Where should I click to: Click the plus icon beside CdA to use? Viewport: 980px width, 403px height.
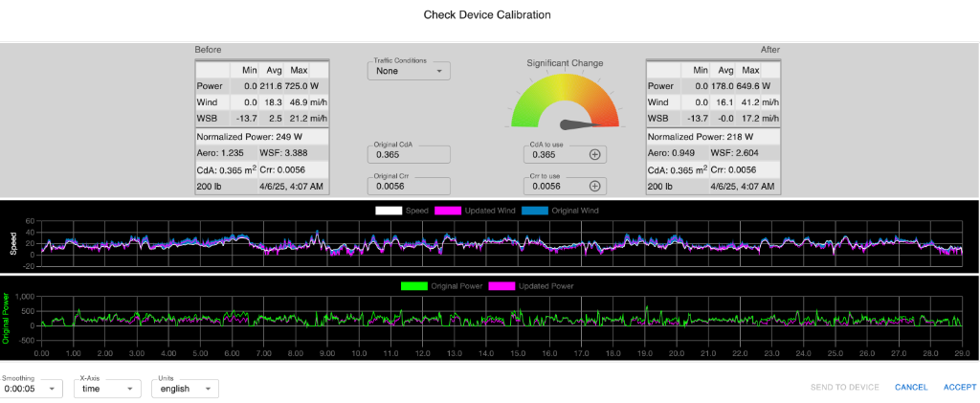(x=594, y=154)
